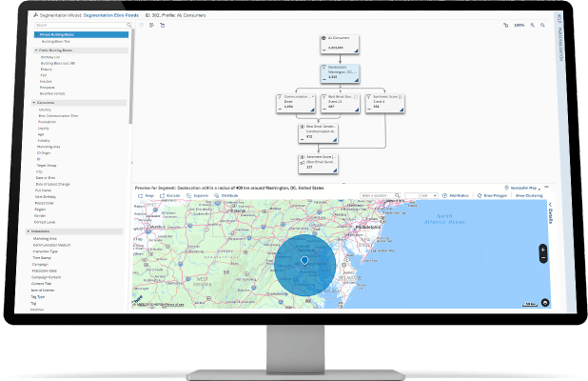Open the Geospatial Map view selector
This screenshot has height=381, width=588.
(522, 188)
